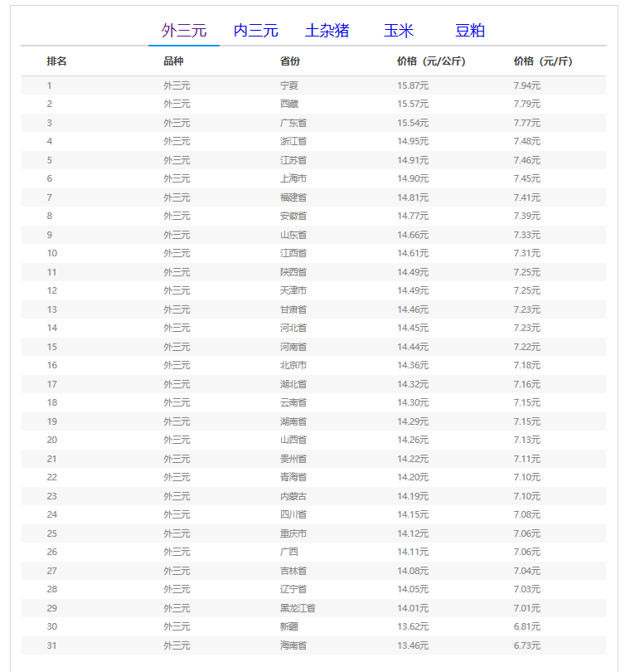Click the 天津市 cell
Image resolution: width=635 pixels, height=672 pixels.
pos(293,290)
